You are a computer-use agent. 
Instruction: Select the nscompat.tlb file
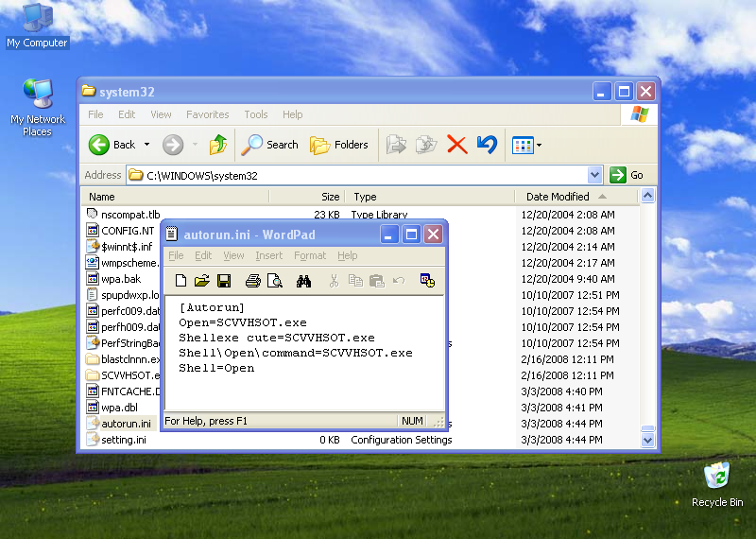coord(124,215)
